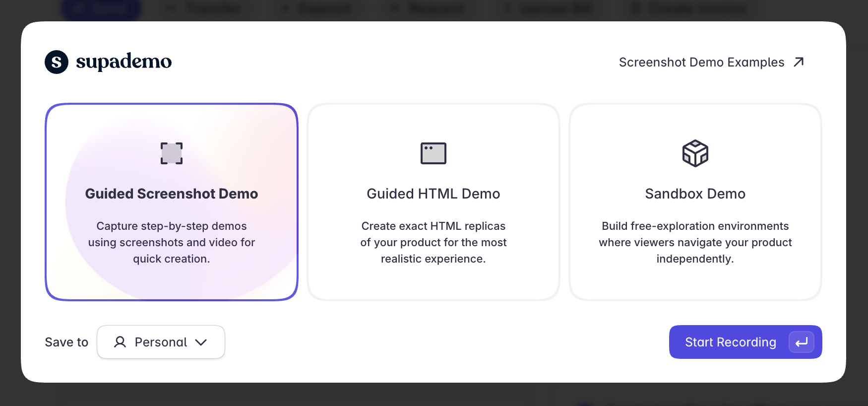Click the supademo wordmark text
This screenshot has height=406, width=868.
point(124,62)
